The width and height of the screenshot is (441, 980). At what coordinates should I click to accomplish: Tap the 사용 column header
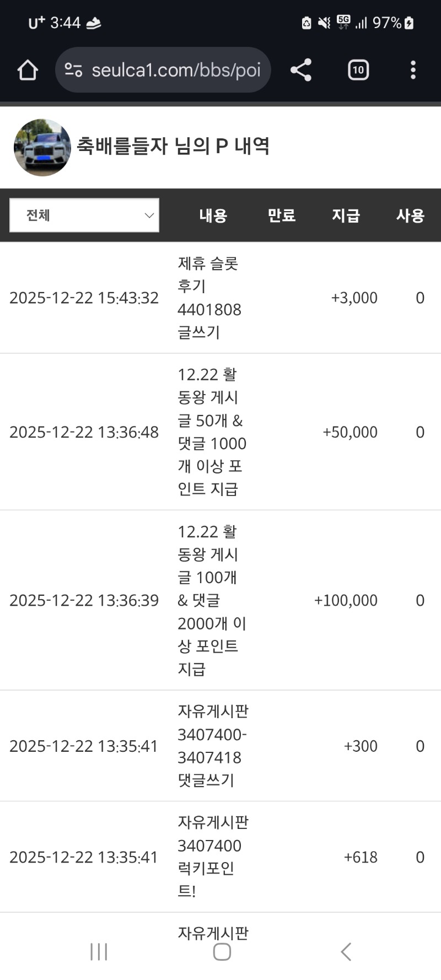410,215
